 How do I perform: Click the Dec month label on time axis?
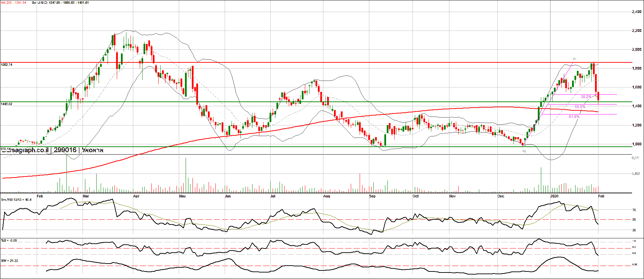coord(501,196)
